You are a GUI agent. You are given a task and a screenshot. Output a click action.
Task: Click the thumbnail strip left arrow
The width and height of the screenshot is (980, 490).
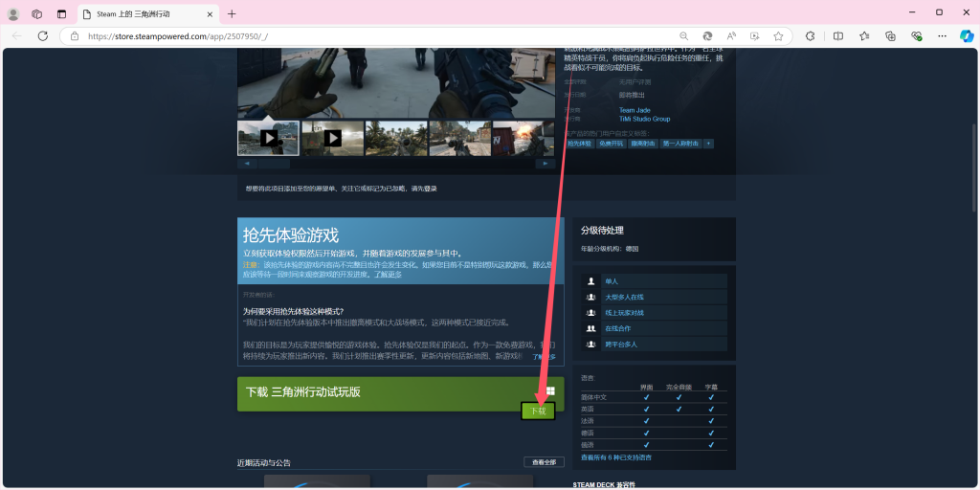tap(247, 164)
